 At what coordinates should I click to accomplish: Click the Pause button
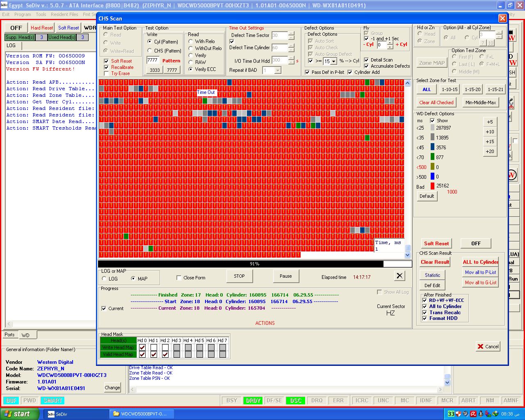tap(285, 276)
